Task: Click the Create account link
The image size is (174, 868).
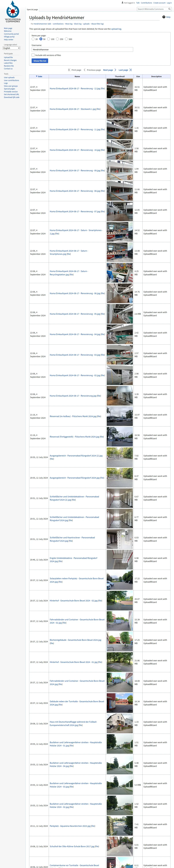Action: tap(159, 3)
